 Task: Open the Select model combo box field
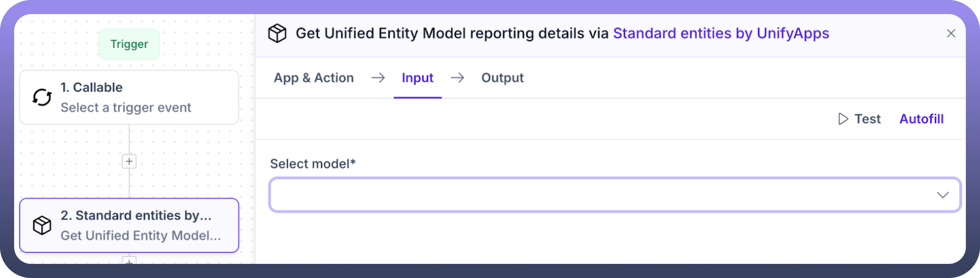(601, 195)
